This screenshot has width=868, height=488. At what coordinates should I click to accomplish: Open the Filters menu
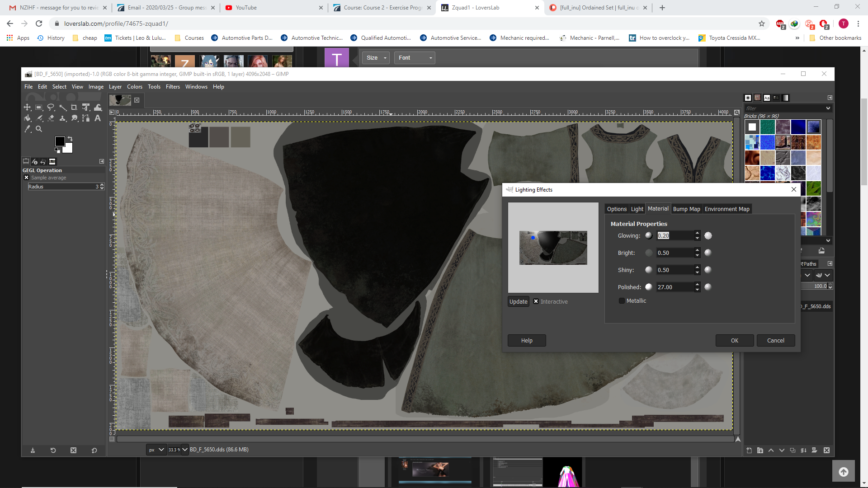(x=173, y=87)
